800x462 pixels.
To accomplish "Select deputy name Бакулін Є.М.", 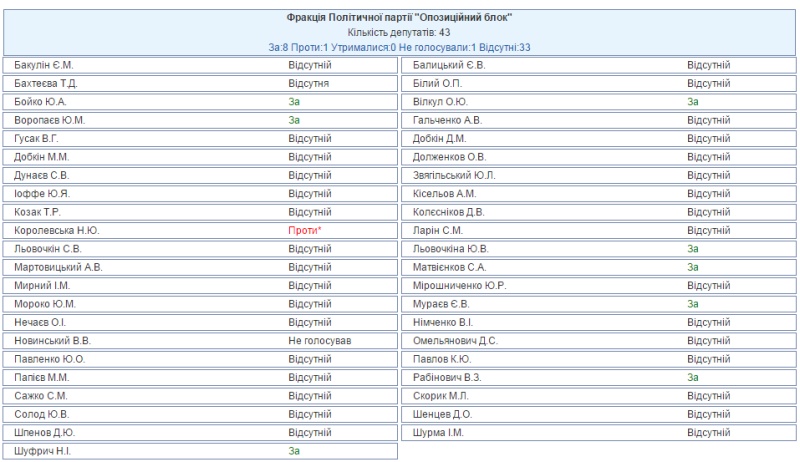I will (x=47, y=66).
